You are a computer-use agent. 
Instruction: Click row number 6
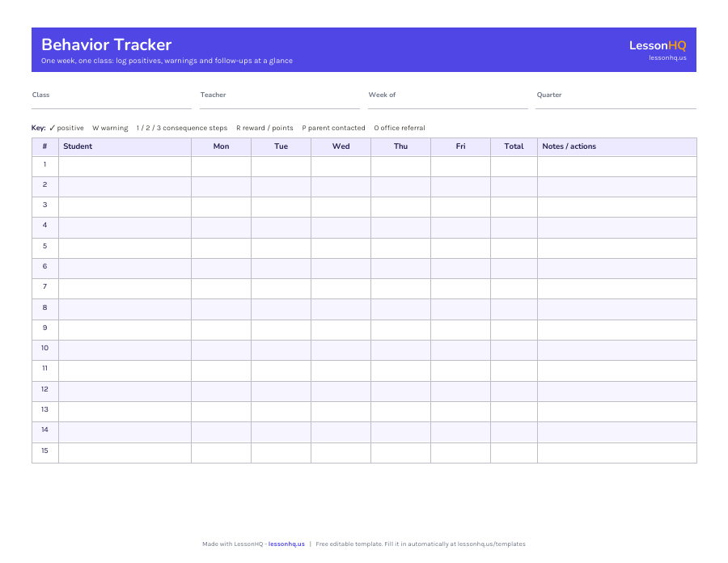(45, 266)
